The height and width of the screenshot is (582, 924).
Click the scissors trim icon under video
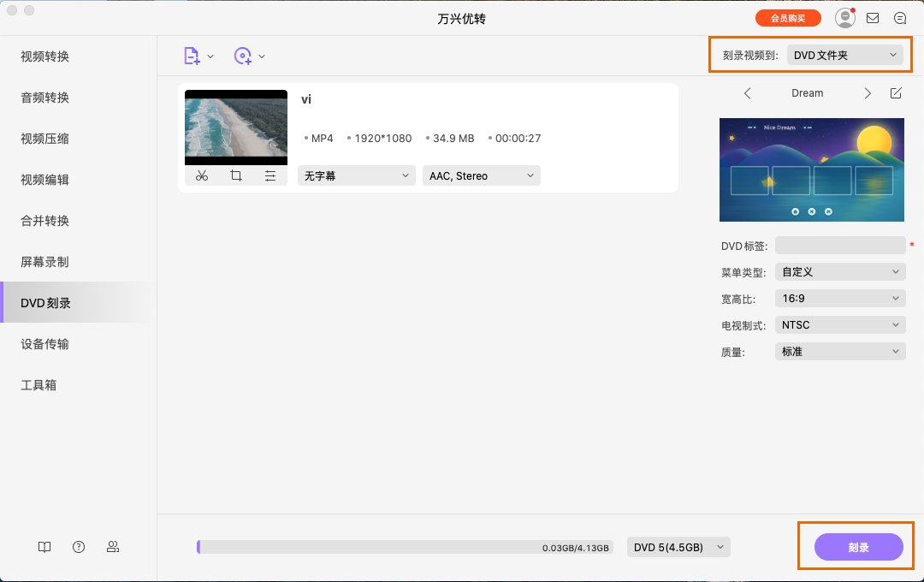(202, 175)
